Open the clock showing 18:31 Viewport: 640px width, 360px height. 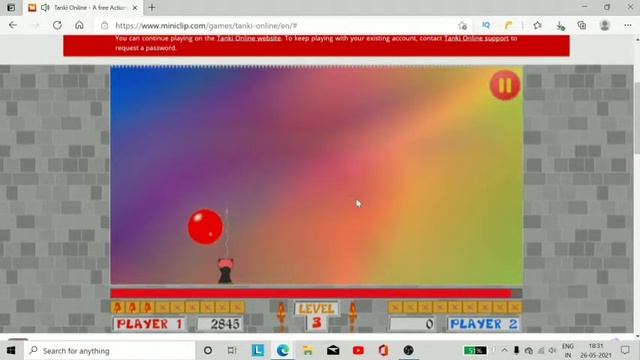tap(596, 351)
